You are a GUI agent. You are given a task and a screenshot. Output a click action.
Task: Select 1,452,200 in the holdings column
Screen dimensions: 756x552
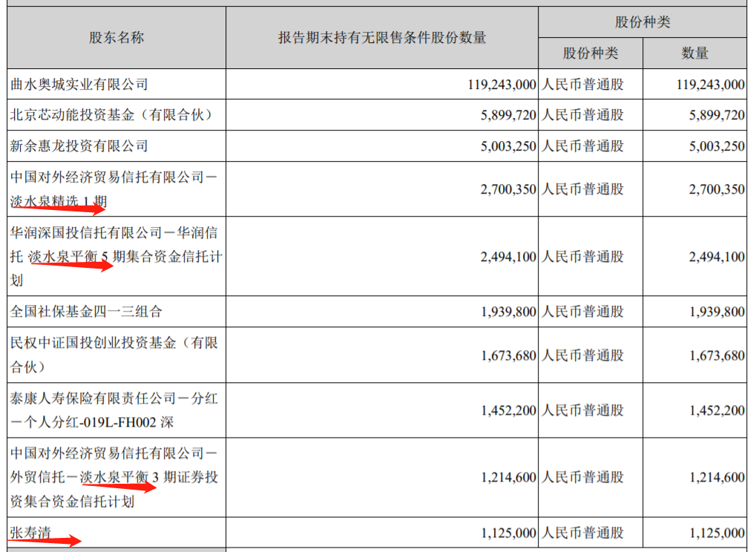[508, 410]
